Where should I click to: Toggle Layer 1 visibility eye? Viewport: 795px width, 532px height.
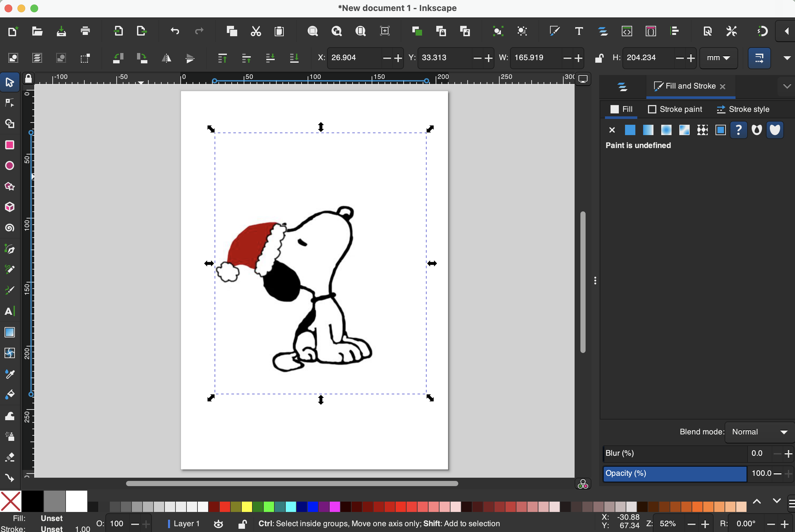tap(218, 524)
